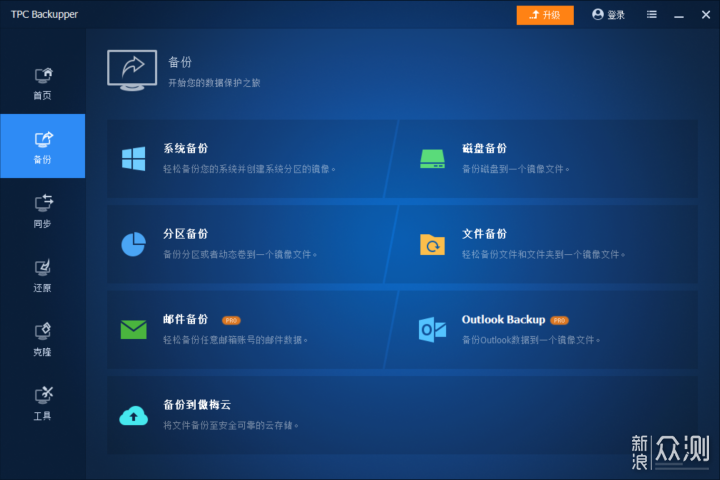Click the 同步 label in the sidebar
The image size is (720, 480).
click(42, 224)
